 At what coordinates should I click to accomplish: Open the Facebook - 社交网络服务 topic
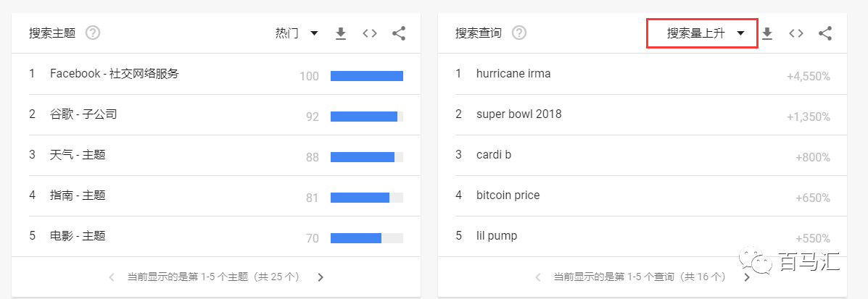[114, 74]
